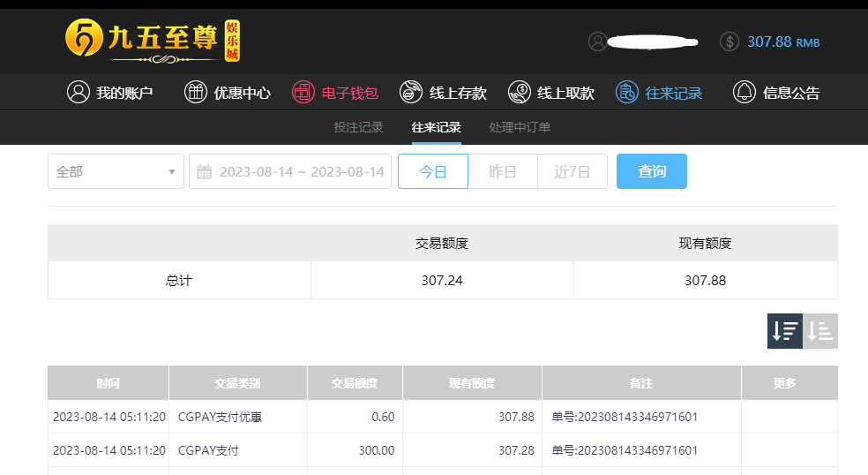Switch to 投注记录 tab

[x=359, y=127]
